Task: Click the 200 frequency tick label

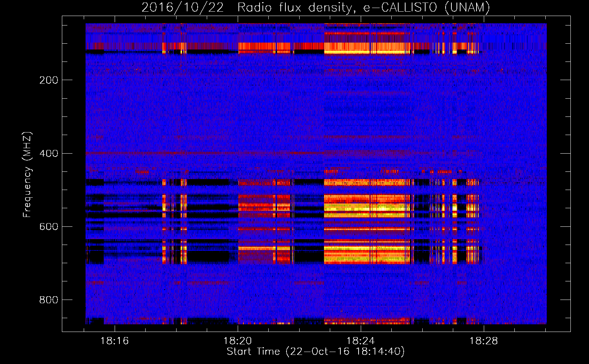Action: click(x=49, y=80)
